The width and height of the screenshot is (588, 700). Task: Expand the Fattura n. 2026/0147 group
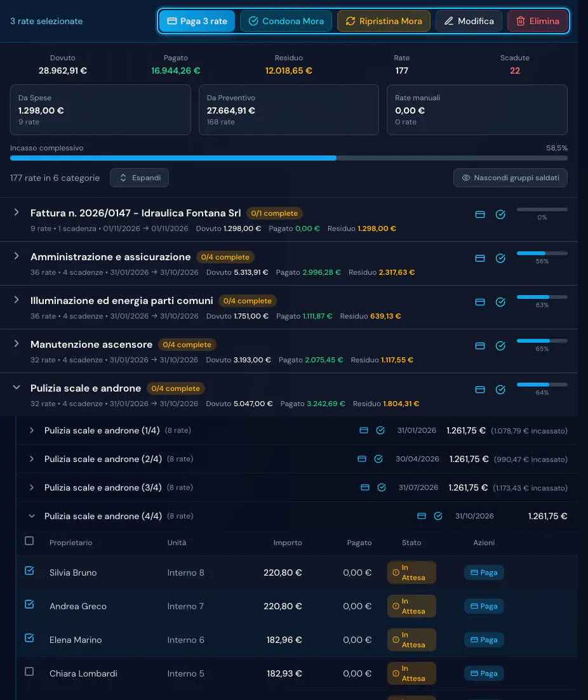pos(17,212)
